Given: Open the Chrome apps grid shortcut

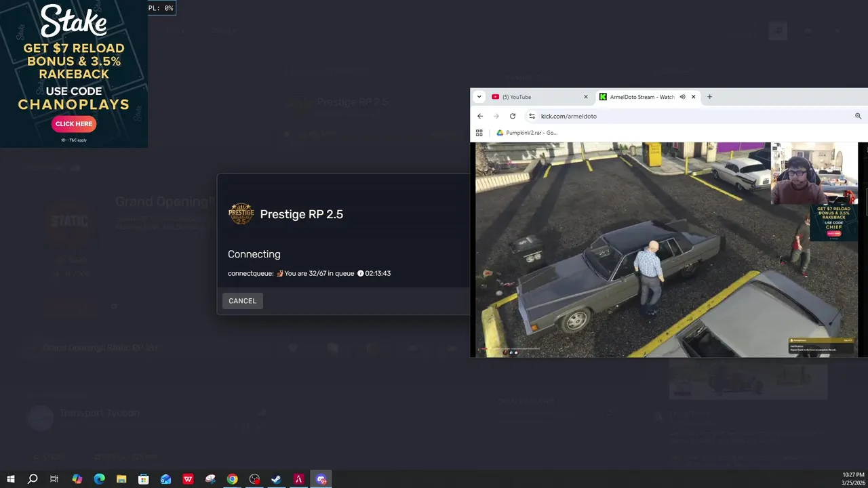Looking at the screenshot, I should [x=479, y=133].
